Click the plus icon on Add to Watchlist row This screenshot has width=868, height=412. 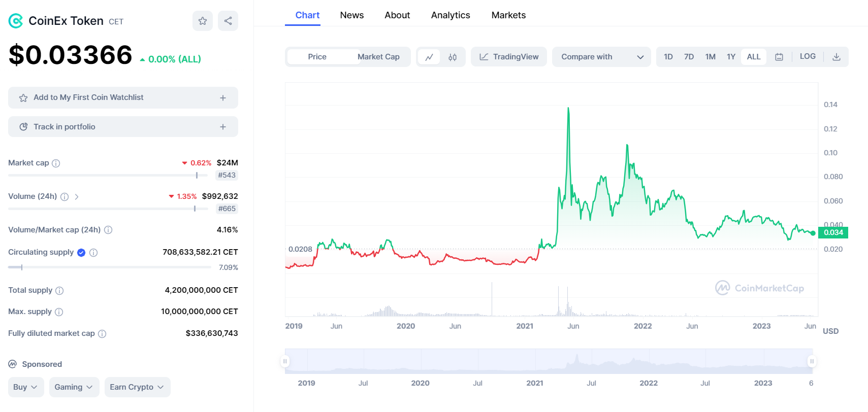(223, 98)
